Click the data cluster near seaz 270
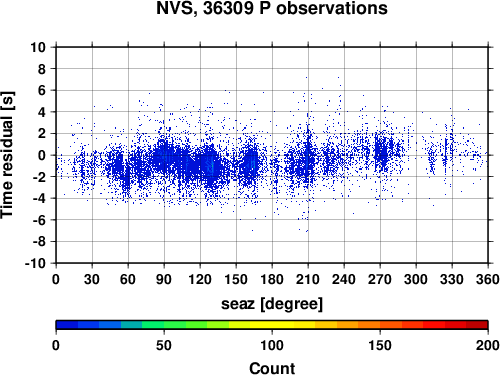This screenshot has height=375, width=500. pyautogui.click(x=382, y=153)
